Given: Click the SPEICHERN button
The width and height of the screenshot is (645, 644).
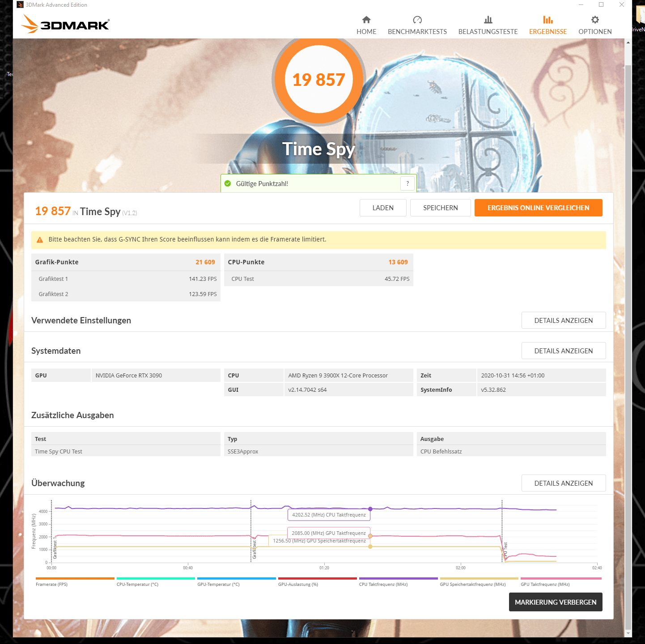Looking at the screenshot, I should click(x=441, y=208).
